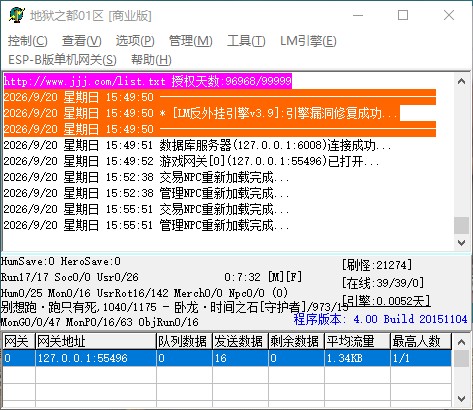The width and height of the screenshot is (473, 410).
Task: Click the 1/1 max users cell
Action: (421, 358)
